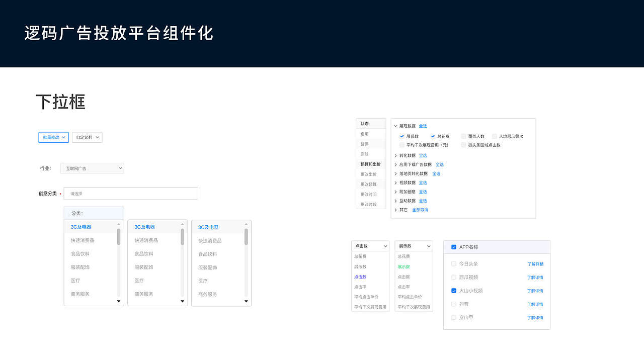Click the chevron icon on the 自定义列 button

(x=97, y=137)
